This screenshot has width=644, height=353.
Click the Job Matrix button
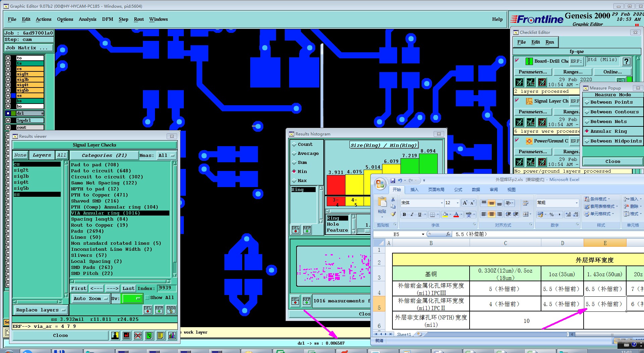29,48
